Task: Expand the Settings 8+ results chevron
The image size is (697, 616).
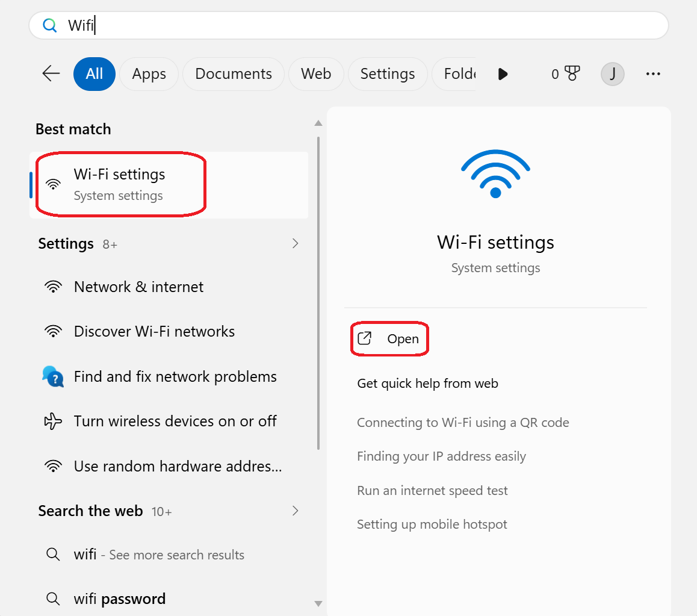Action: click(x=295, y=244)
